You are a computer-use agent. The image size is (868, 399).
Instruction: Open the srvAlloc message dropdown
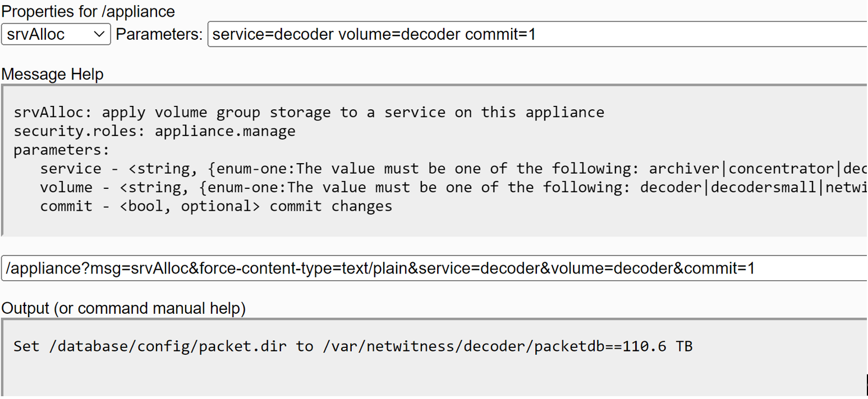(56, 35)
